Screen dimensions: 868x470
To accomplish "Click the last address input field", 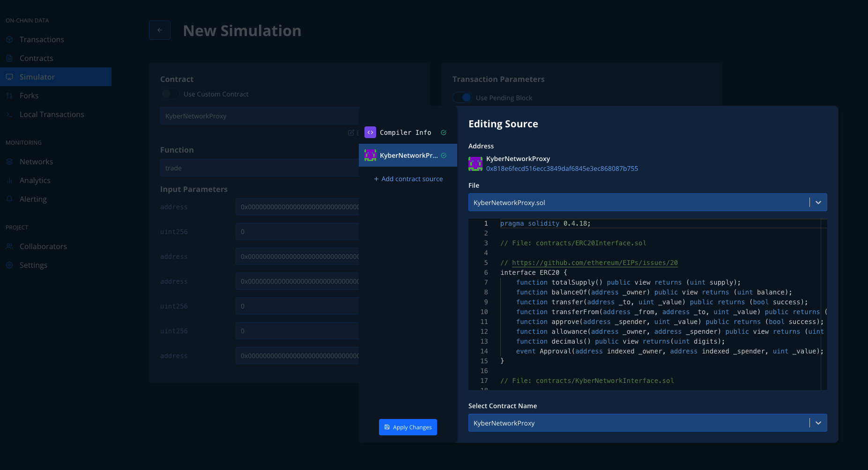I will [297, 355].
